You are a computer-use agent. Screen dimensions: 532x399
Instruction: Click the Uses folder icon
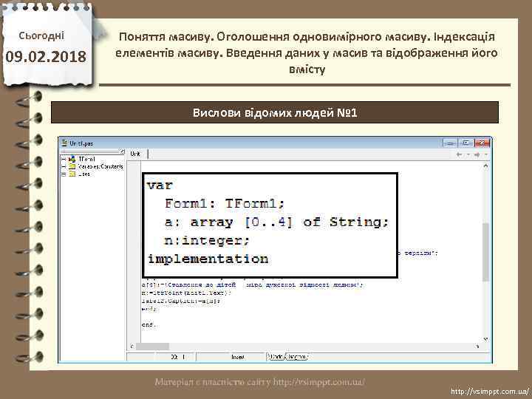[72, 174]
